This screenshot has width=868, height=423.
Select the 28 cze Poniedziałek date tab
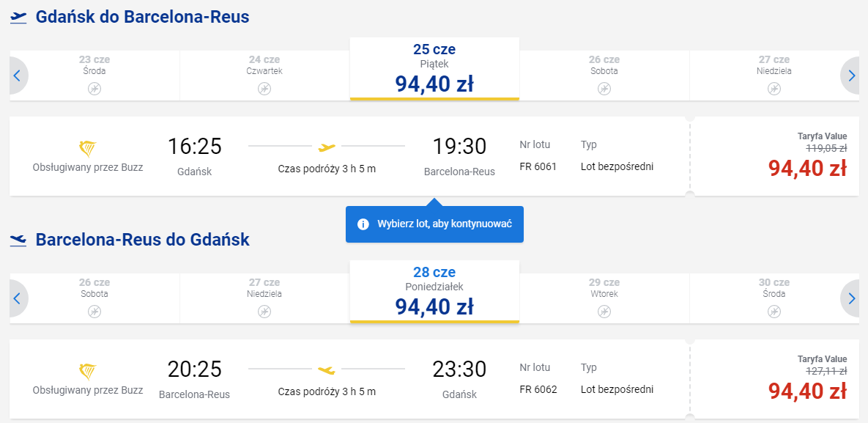tap(434, 292)
